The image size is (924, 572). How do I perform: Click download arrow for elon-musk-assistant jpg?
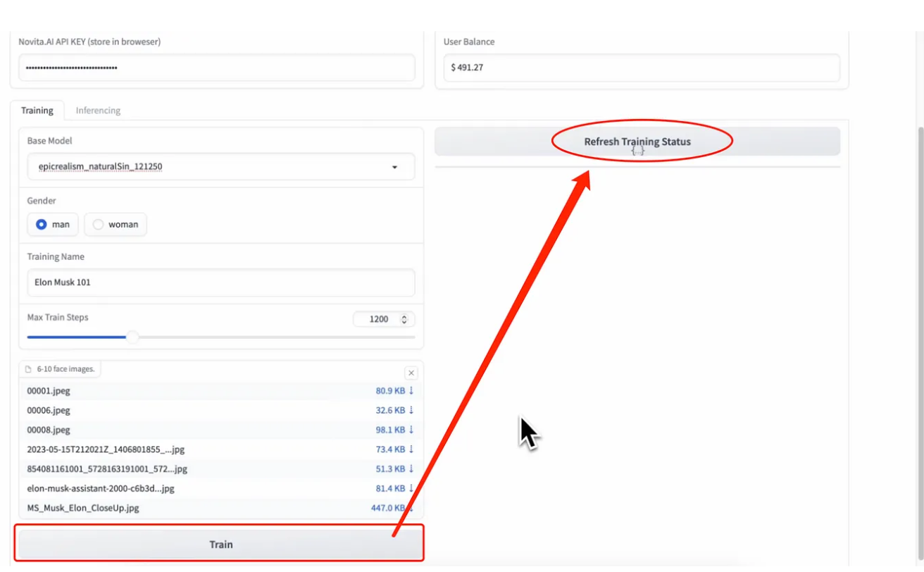click(x=411, y=488)
